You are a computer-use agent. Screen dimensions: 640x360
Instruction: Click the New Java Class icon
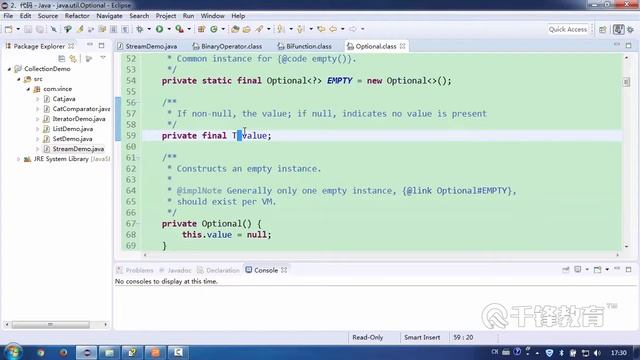coord(213,29)
